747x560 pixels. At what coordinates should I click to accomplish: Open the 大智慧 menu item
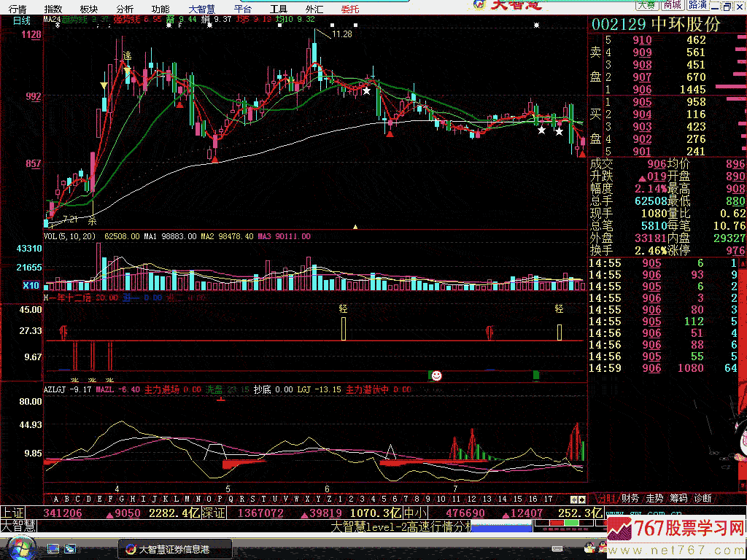pos(201,9)
